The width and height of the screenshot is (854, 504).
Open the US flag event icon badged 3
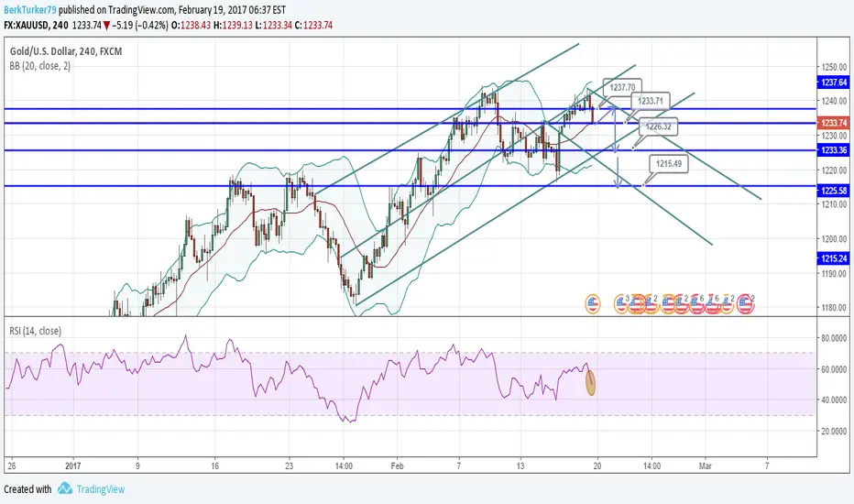621,304
